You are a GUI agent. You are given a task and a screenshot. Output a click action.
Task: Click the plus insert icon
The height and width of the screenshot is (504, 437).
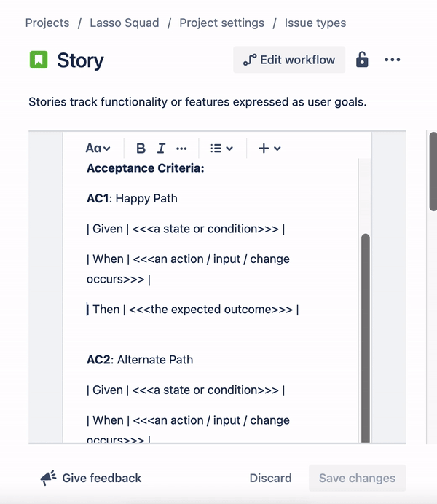(264, 149)
